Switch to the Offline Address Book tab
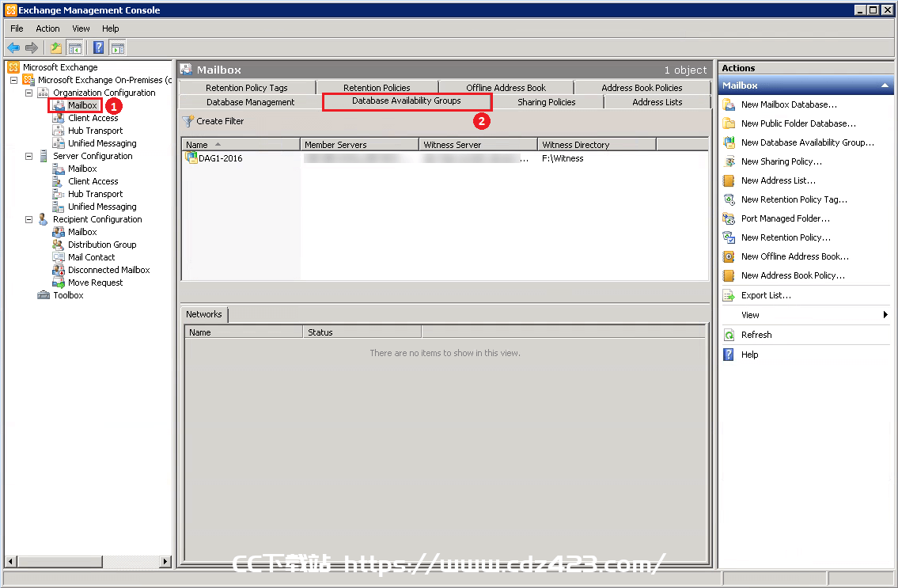Screen dimensions: 898x588 pyautogui.click(x=506, y=88)
